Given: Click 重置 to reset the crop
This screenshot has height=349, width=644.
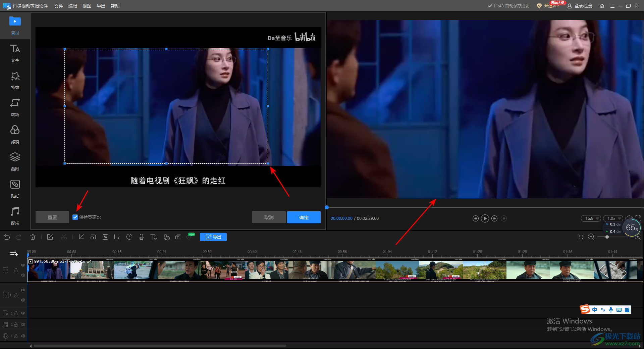Looking at the screenshot, I should (52, 217).
